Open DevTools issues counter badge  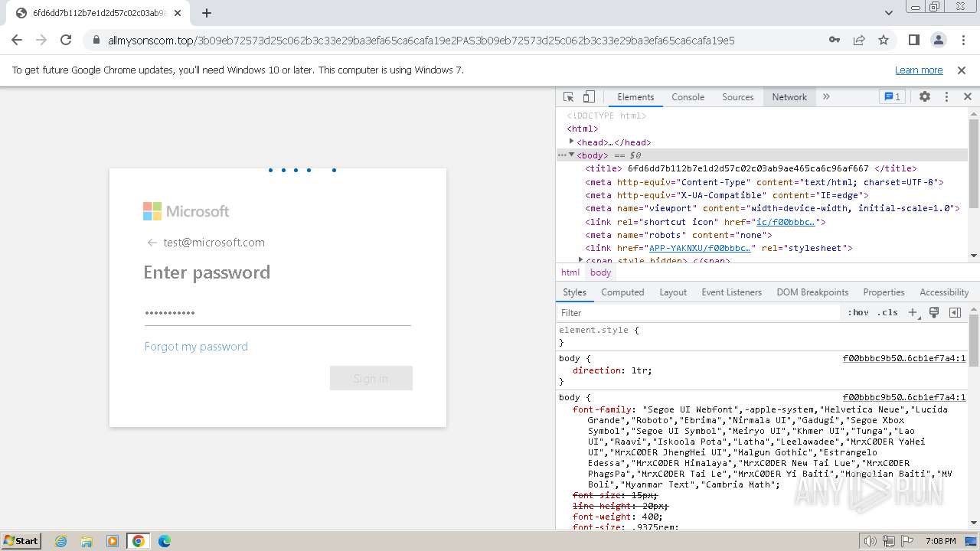coord(892,96)
